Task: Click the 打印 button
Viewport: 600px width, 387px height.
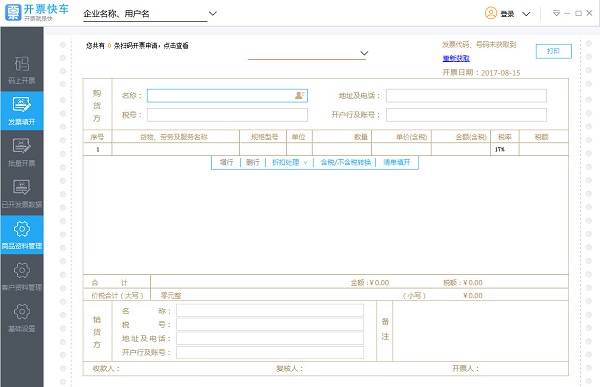Action: 554,51
